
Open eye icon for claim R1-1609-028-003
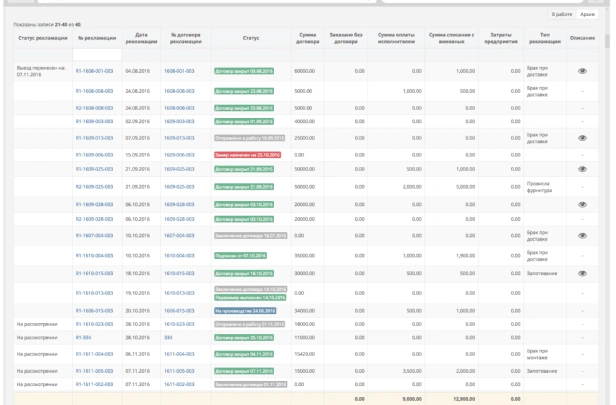pyautogui.click(x=582, y=204)
